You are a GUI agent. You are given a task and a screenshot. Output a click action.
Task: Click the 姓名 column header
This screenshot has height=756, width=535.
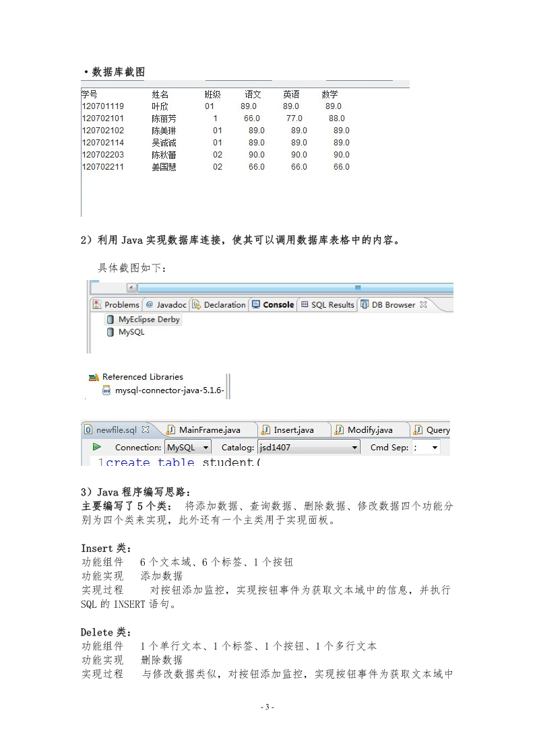point(160,94)
